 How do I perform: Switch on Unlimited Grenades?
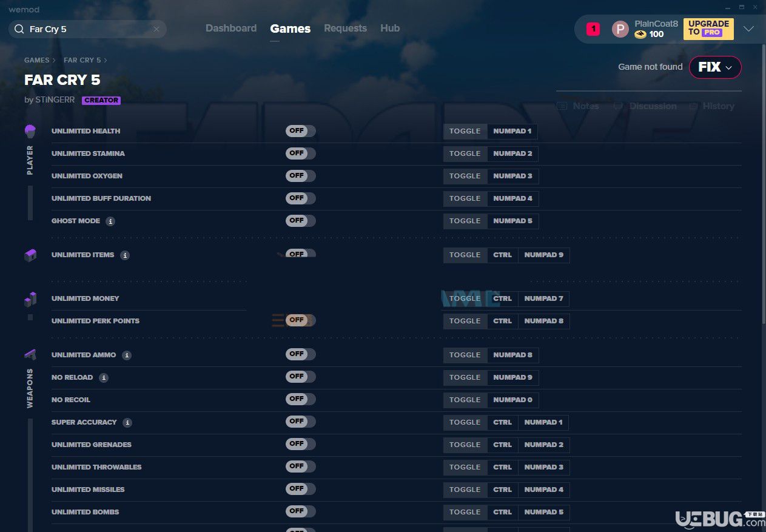(x=301, y=444)
